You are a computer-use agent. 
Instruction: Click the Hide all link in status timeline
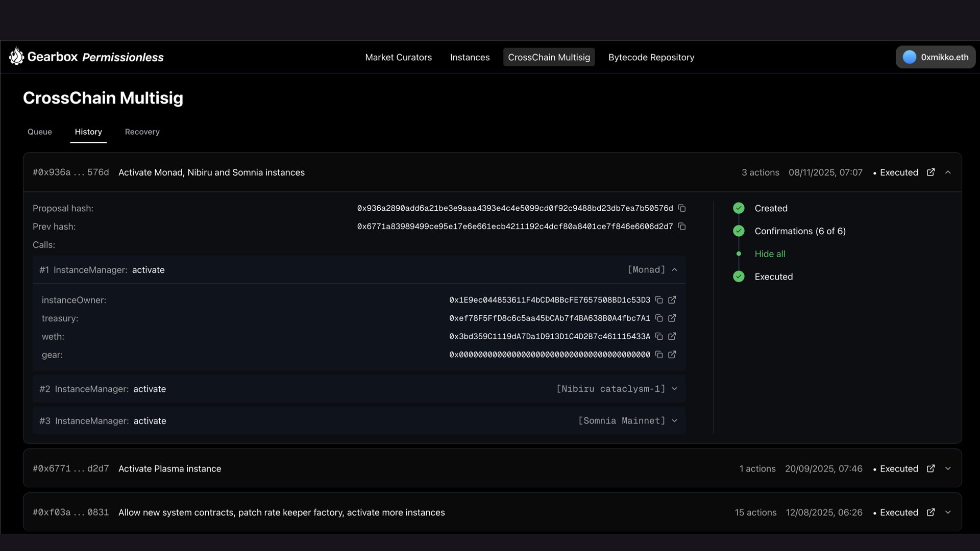click(769, 254)
